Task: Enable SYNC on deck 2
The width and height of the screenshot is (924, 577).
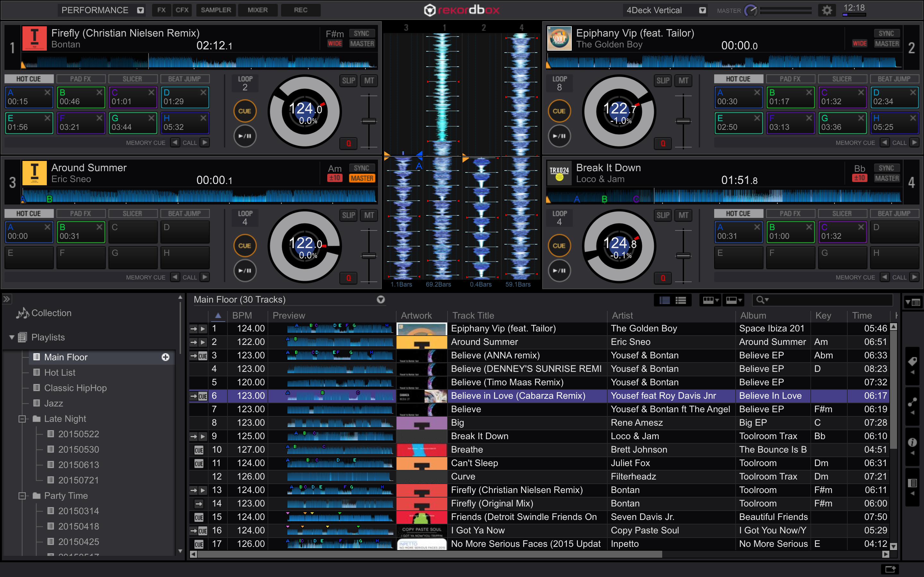Action: click(x=886, y=34)
